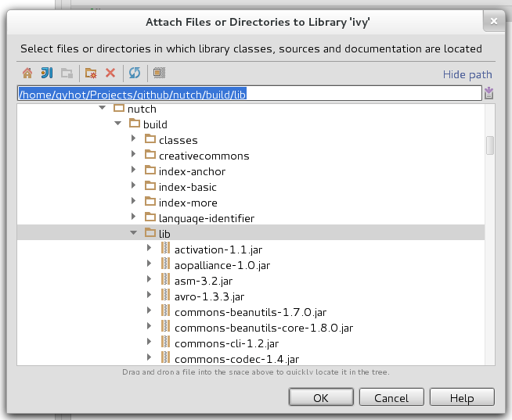The height and width of the screenshot is (420, 512).
Task: Expand asm-3.2.jar contents
Action: point(149,279)
